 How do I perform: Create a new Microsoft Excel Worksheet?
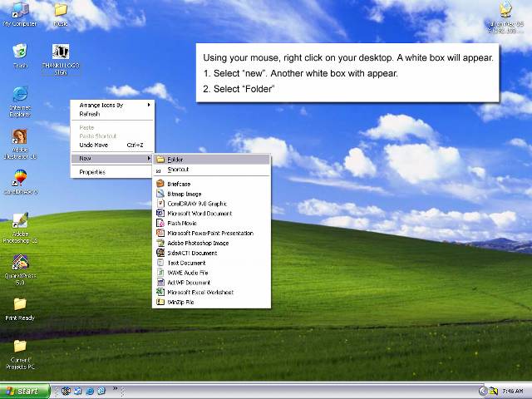(x=212, y=292)
